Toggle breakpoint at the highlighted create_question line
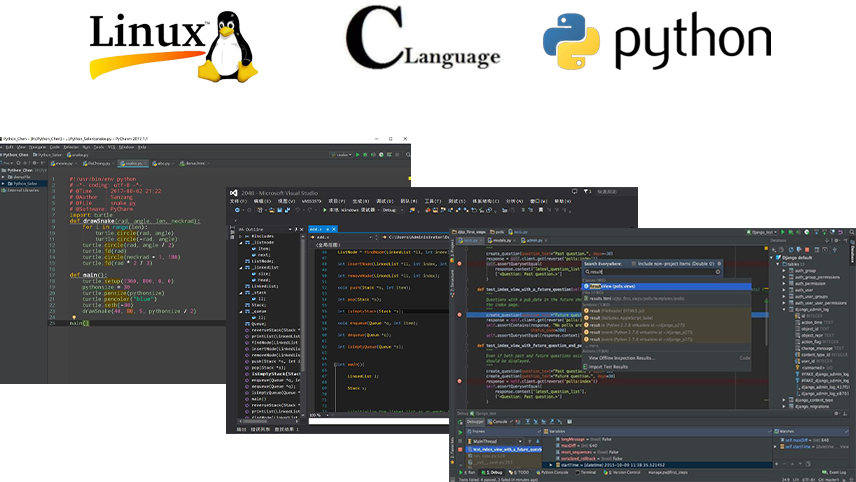 tap(460, 314)
